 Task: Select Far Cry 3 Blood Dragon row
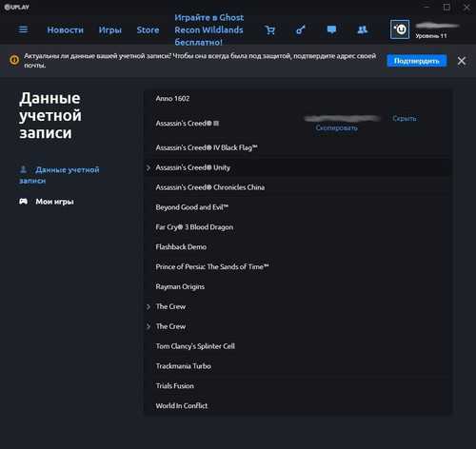(298, 227)
